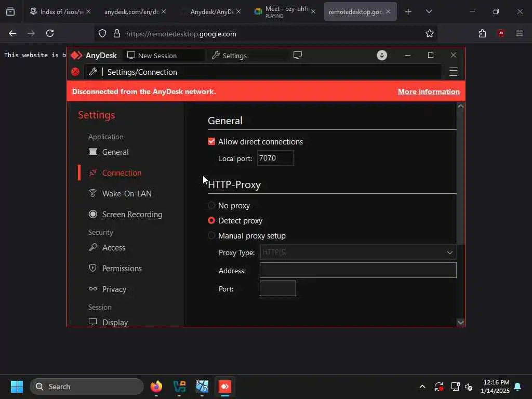Switch to the anydesk.com browser tab

(x=135, y=12)
